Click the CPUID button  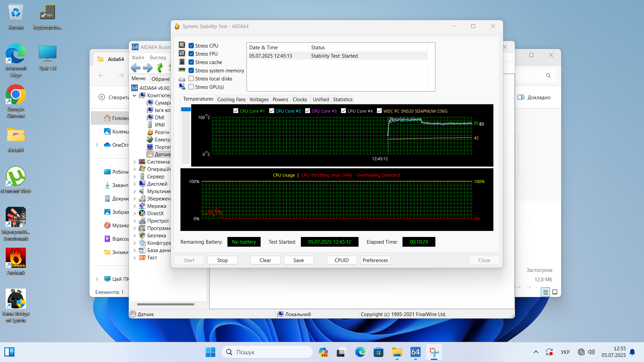coord(341,260)
